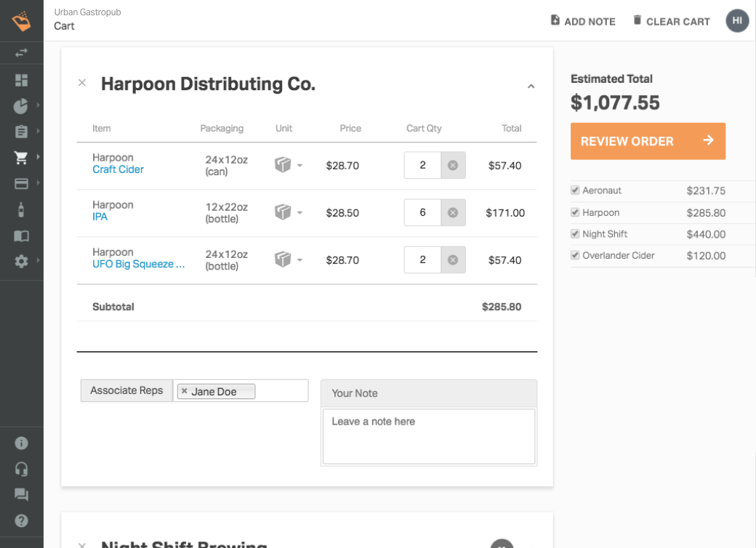Open the settings gear icon
The height and width of the screenshot is (548, 756).
coord(21,262)
